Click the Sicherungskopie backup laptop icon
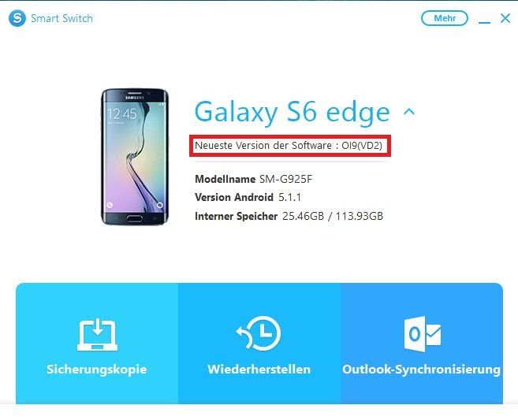Image resolution: width=518 pixels, height=420 pixels. coord(97,334)
